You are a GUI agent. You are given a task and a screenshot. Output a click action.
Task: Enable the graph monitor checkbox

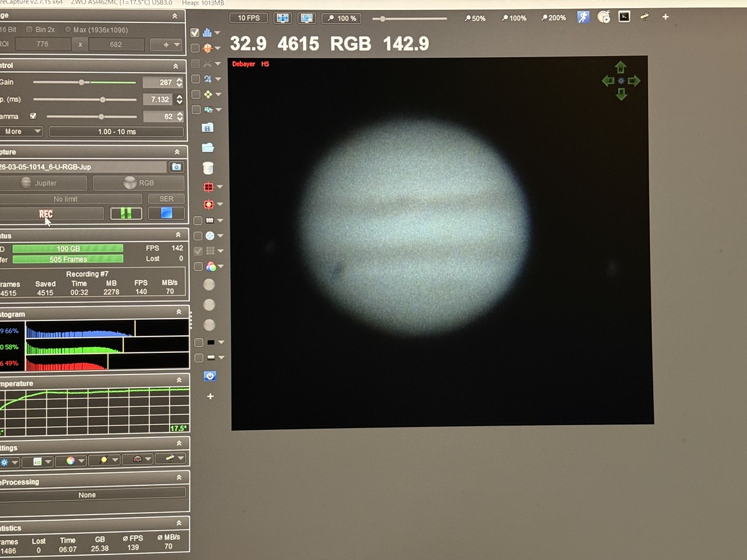pos(195,110)
